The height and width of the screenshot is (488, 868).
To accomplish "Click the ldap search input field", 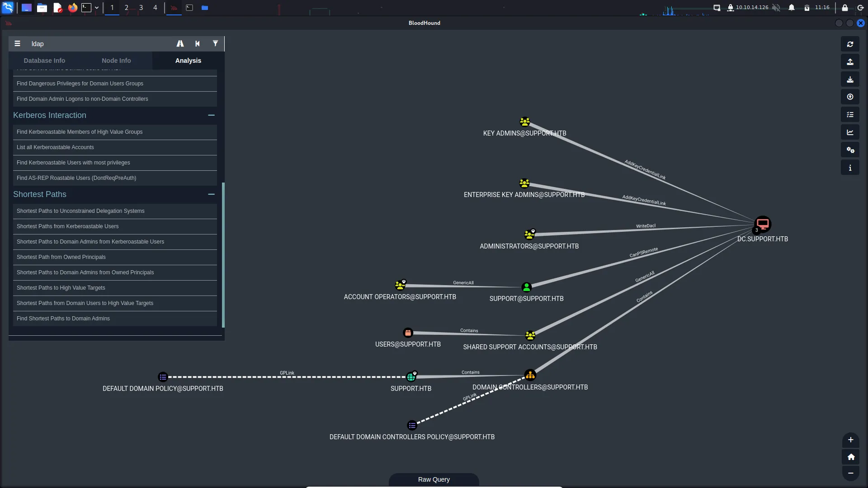I will click(99, 44).
